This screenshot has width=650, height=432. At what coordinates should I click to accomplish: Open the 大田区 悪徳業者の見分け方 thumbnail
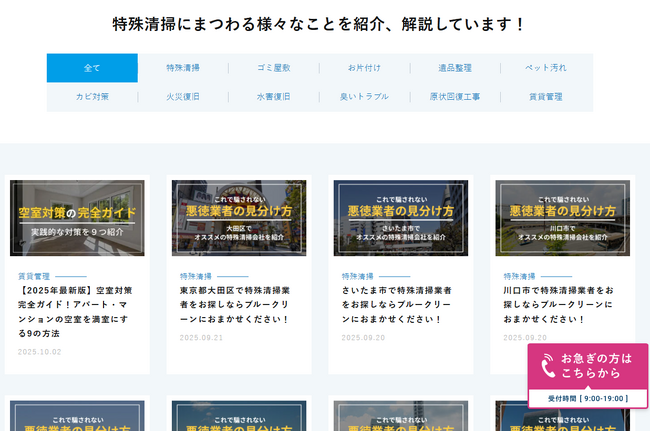pyautogui.click(x=239, y=218)
